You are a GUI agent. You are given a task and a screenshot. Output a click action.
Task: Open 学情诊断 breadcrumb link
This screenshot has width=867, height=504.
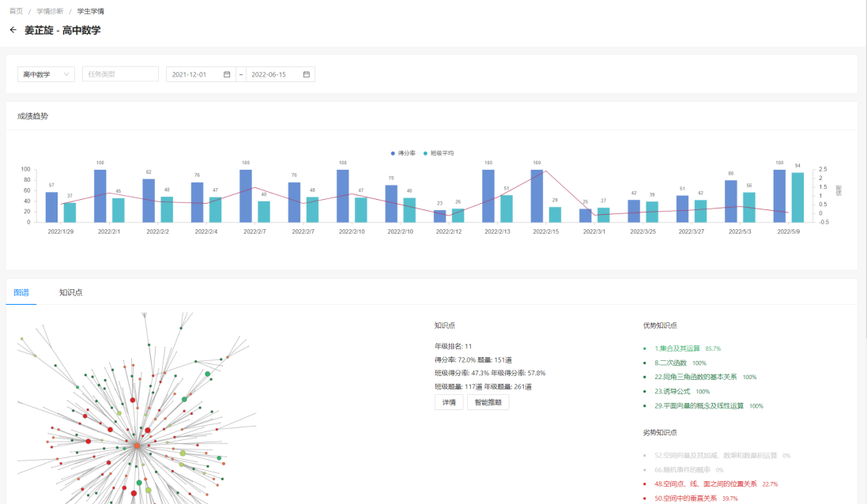point(50,11)
